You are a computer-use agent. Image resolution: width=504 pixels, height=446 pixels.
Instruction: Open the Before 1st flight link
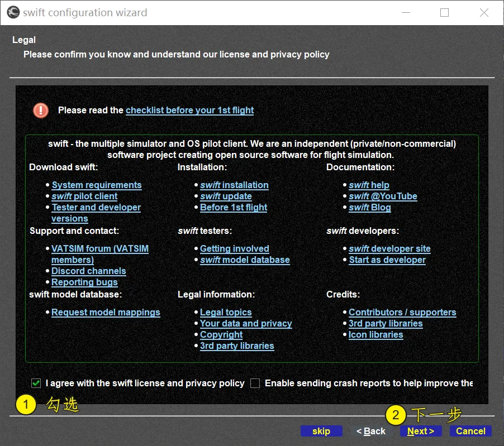point(234,208)
